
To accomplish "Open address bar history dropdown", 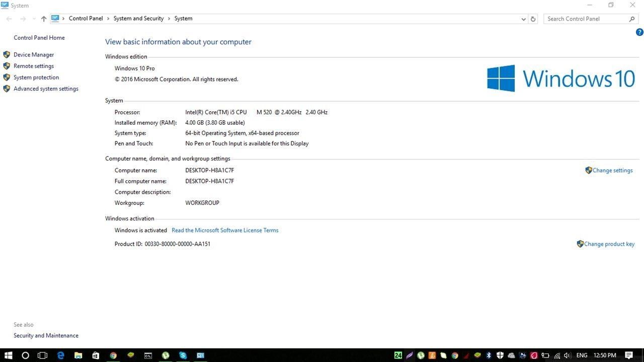I will coord(524,19).
